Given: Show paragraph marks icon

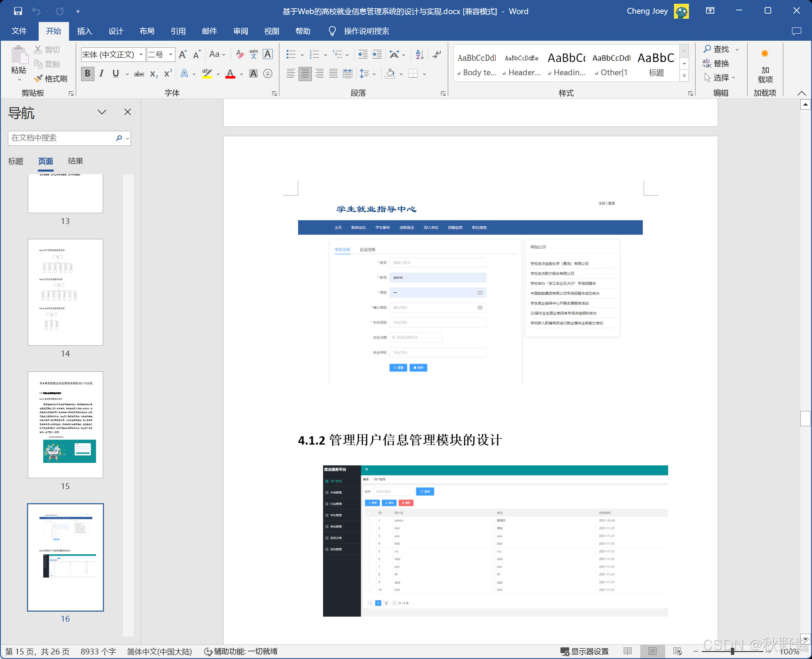Looking at the screenshot, I should click(x=437, y=54).
